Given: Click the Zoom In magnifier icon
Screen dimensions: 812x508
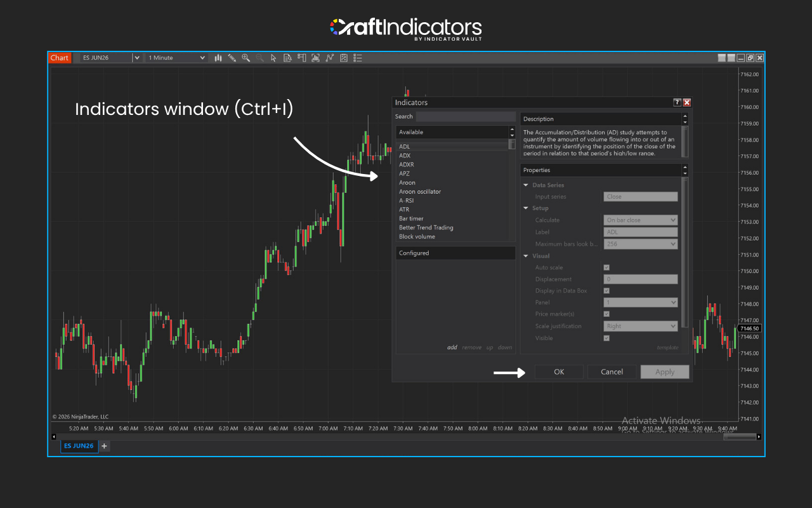Looking at the screenshot, I should 246,58.
